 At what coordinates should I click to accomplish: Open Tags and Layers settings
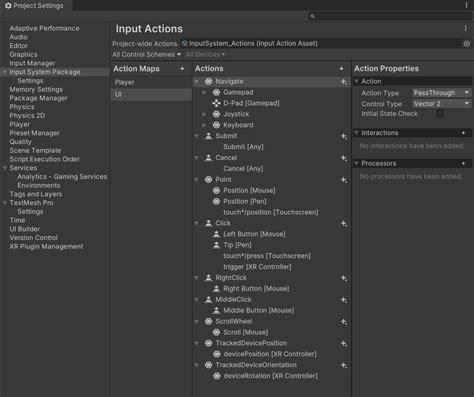(x=36, y=194)
